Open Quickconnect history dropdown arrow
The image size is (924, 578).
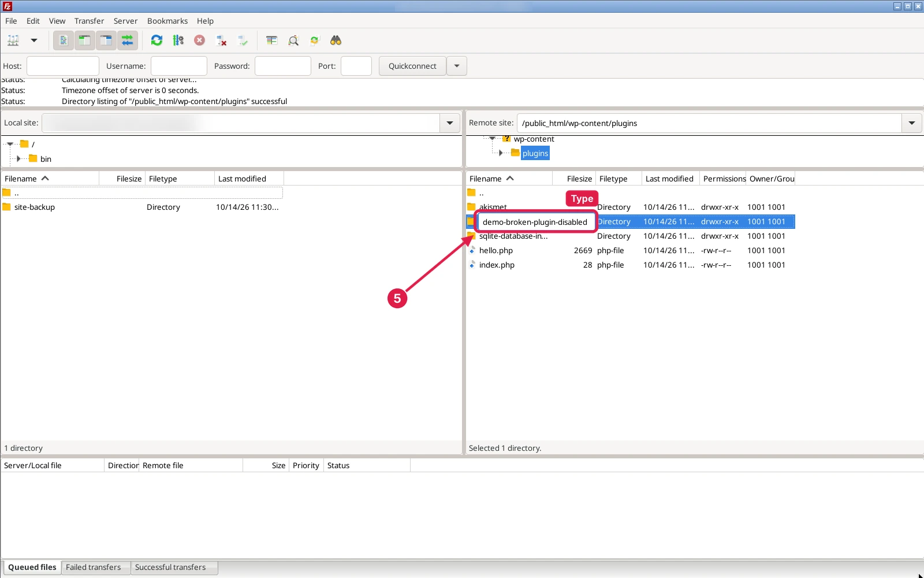tap(457, 66)
